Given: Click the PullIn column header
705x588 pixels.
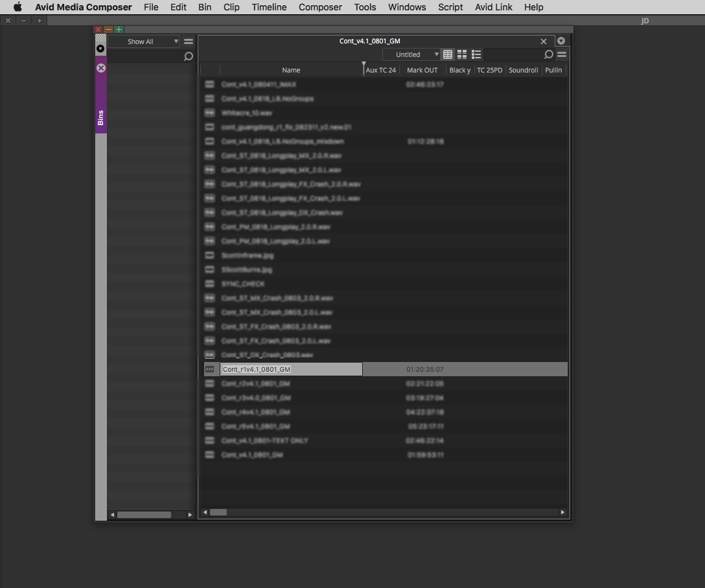Looking at the screenshot, I should tap(553, 70).
